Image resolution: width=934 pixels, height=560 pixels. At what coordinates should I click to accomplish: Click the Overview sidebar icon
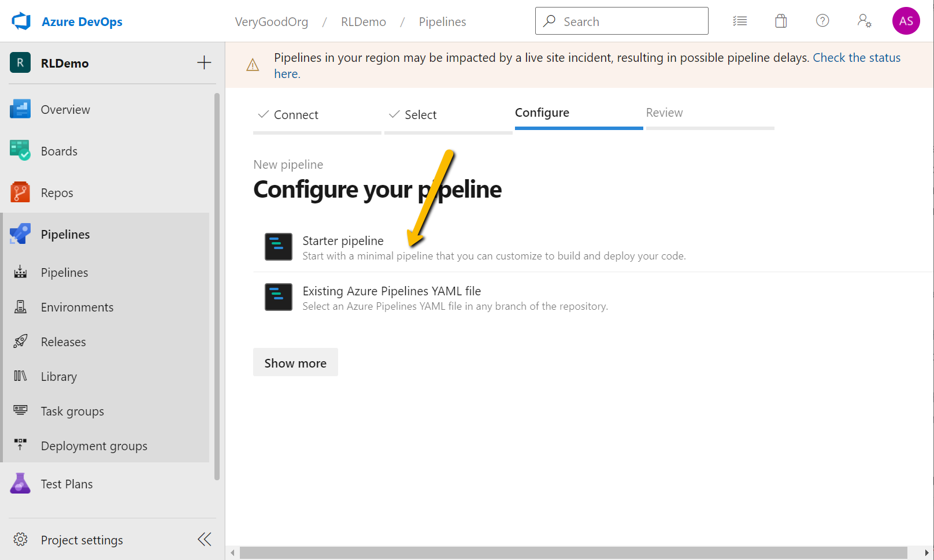(x=20, y=109)
